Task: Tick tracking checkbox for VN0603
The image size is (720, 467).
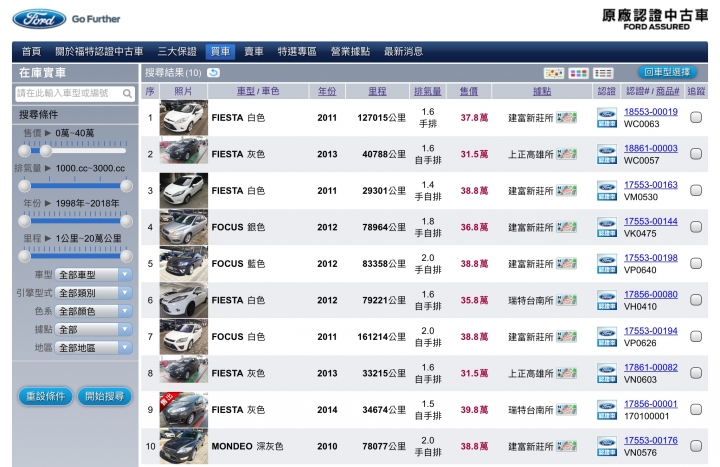Action: pyautogui.click(x=696, y=373)
